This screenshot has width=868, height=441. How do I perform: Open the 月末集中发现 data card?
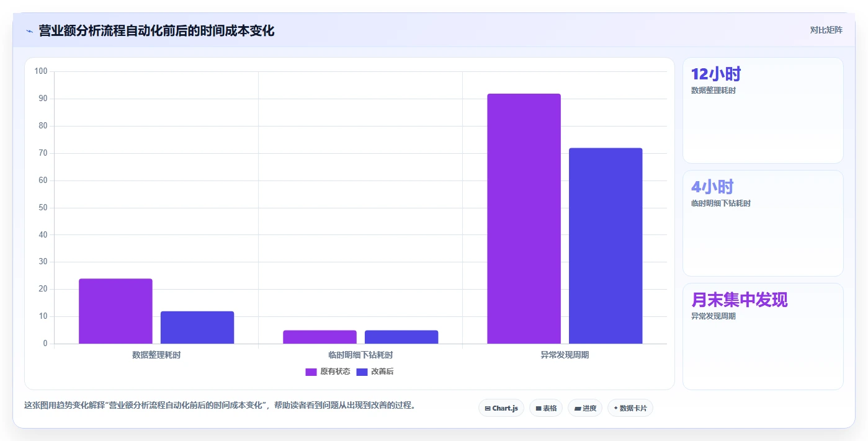(763, 336)
